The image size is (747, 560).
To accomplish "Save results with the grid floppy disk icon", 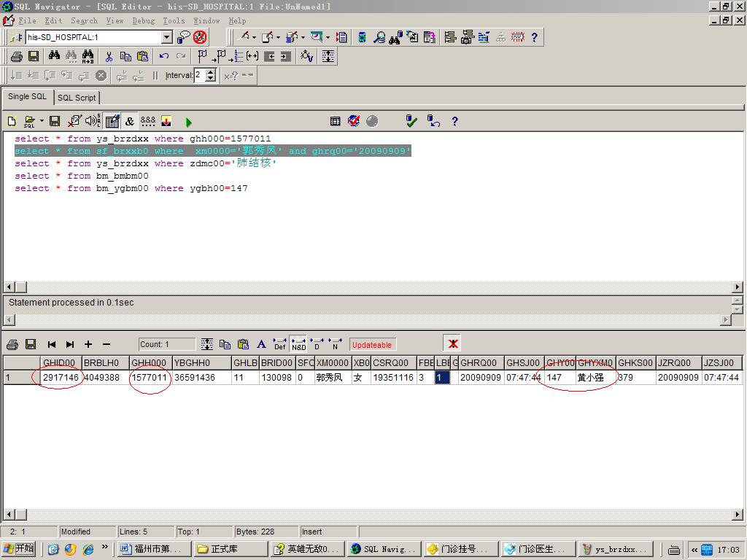I will (x=31, y=344).
